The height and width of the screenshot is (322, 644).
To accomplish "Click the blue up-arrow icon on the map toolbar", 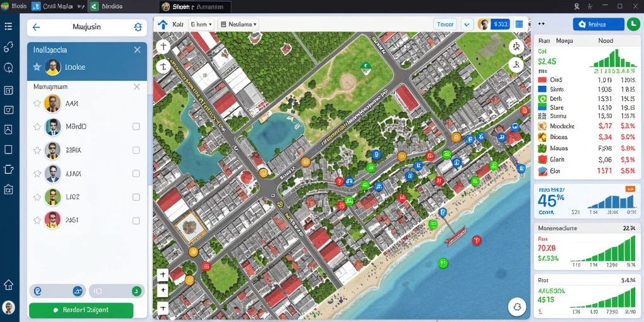I will tap(163, 25).
